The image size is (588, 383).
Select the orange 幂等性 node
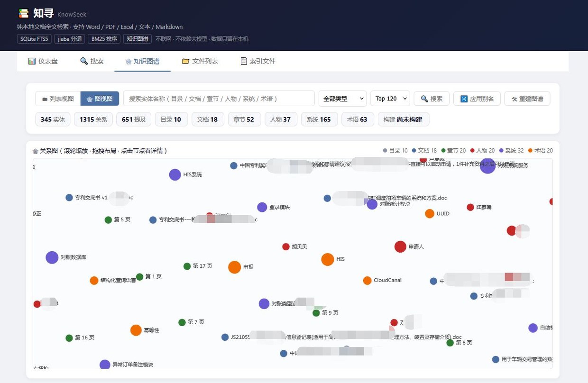coord(136,330)
